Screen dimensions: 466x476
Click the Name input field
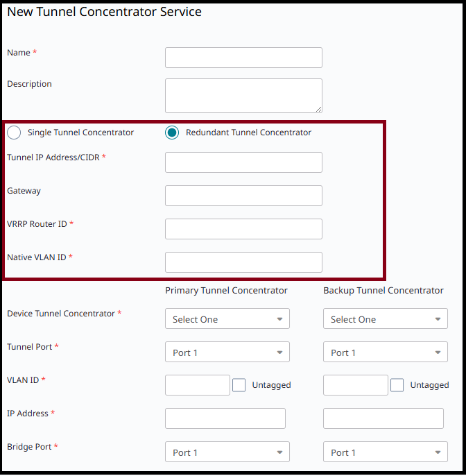[x=243, y=58]
